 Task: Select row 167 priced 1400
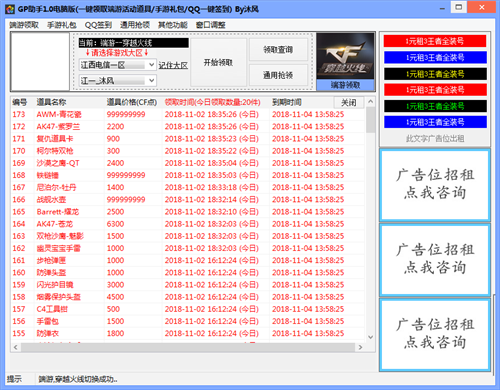coord(188,187)
